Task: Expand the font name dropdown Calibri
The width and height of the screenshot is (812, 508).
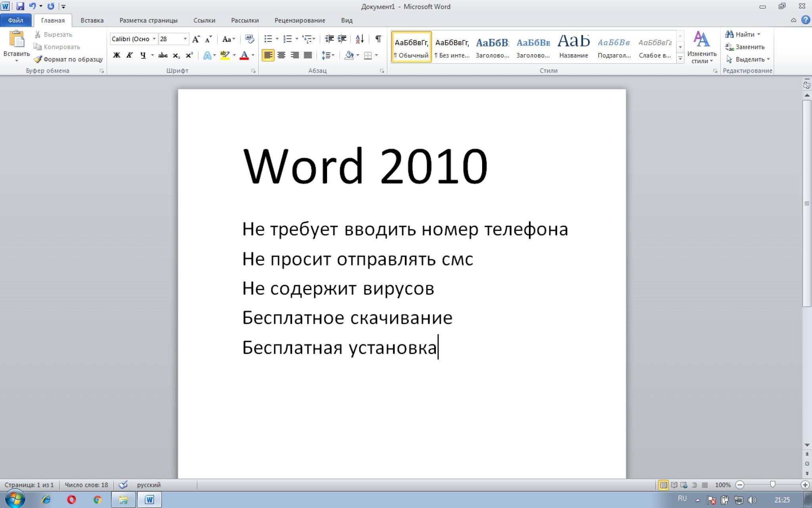Action: tap(154, 39)
